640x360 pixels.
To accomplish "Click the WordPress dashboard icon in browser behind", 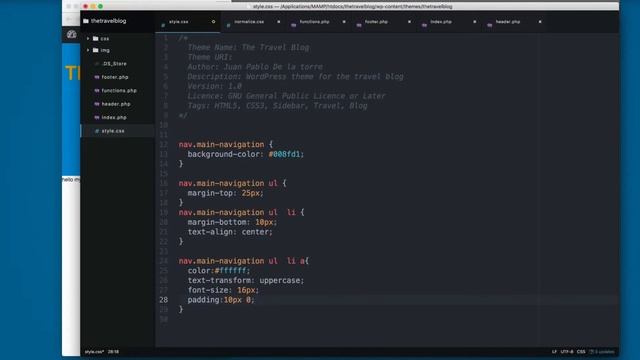I will pyautogui.click(x=71, y=34).
